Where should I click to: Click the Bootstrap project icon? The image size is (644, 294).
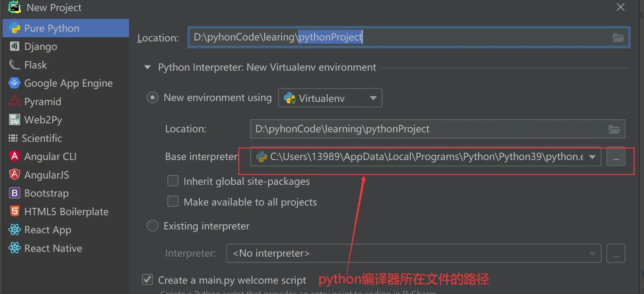coord(14,193)
